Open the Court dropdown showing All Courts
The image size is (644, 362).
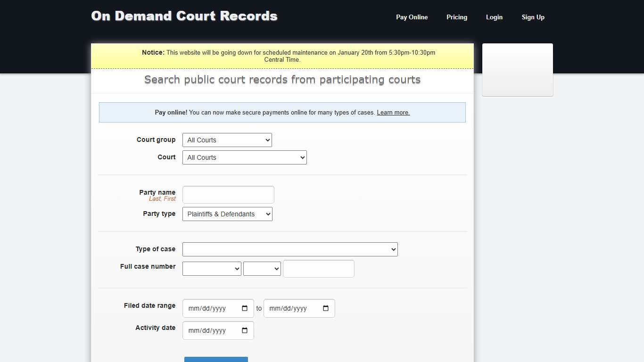click(244, 157)
